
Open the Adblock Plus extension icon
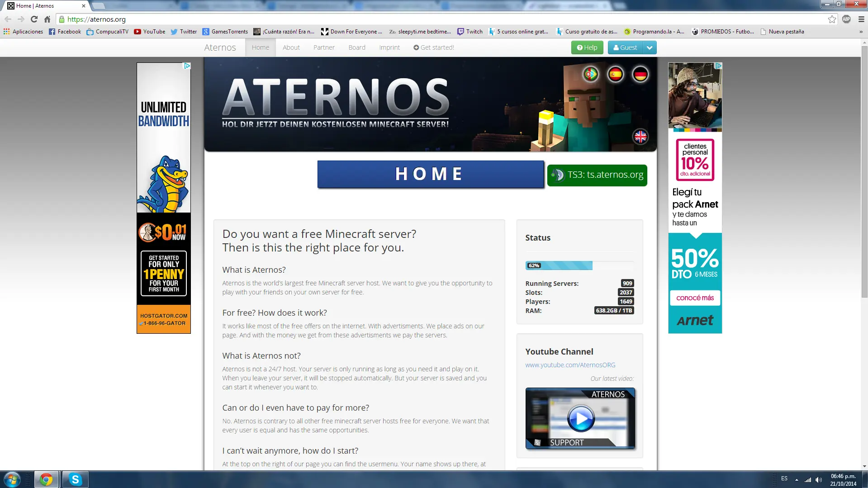[846, 19]
